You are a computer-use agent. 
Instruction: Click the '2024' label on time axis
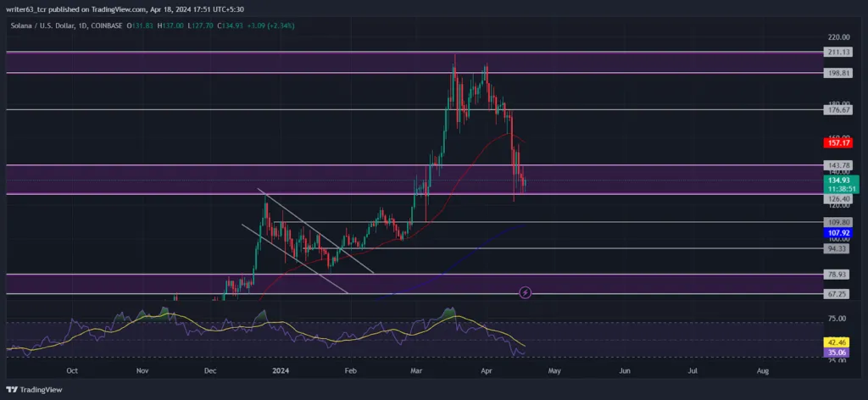(280, 371)
